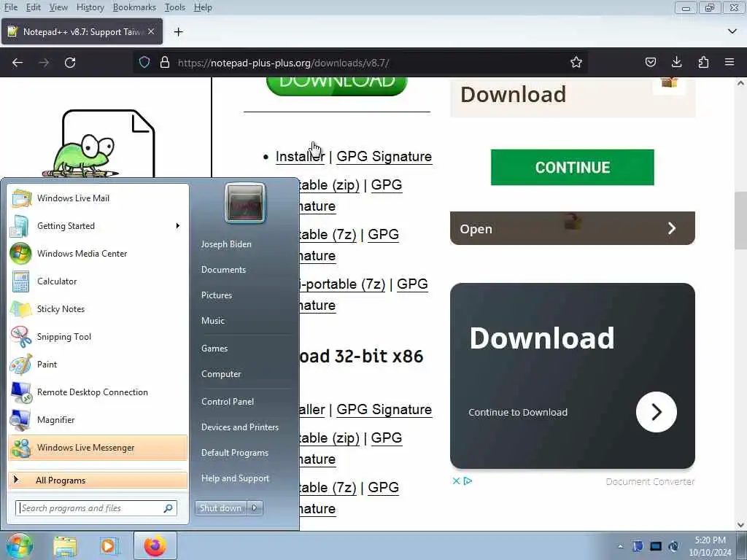This screenshot has height=560, width=747.
Task: Open Windows Media Player from taskbar
Action: point(109,545)
